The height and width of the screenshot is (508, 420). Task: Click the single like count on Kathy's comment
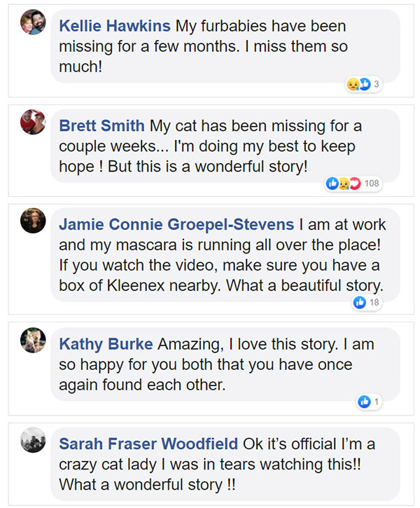pos(376,401)
